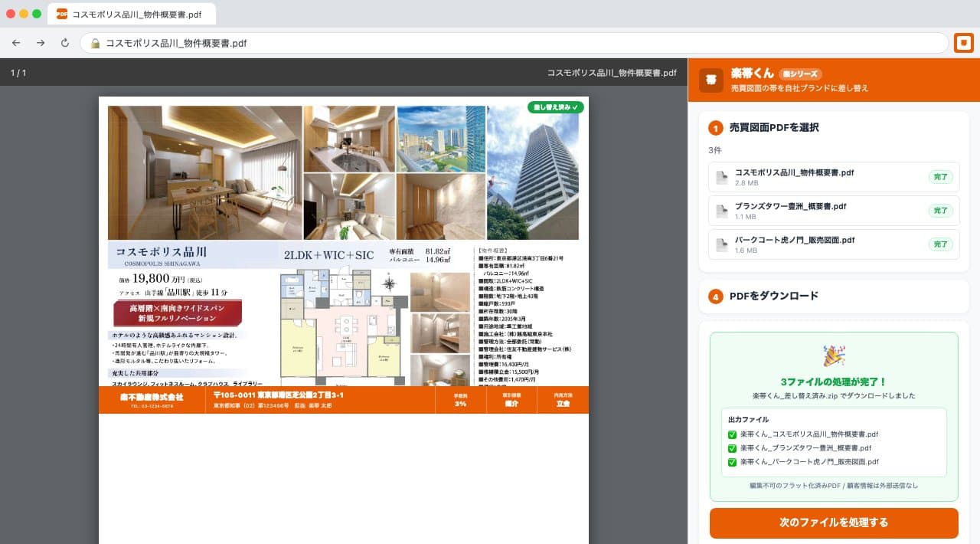Screen dimensions: 980x544
Task: Click the 1.6 MB file size
Action: pos(746,251)
